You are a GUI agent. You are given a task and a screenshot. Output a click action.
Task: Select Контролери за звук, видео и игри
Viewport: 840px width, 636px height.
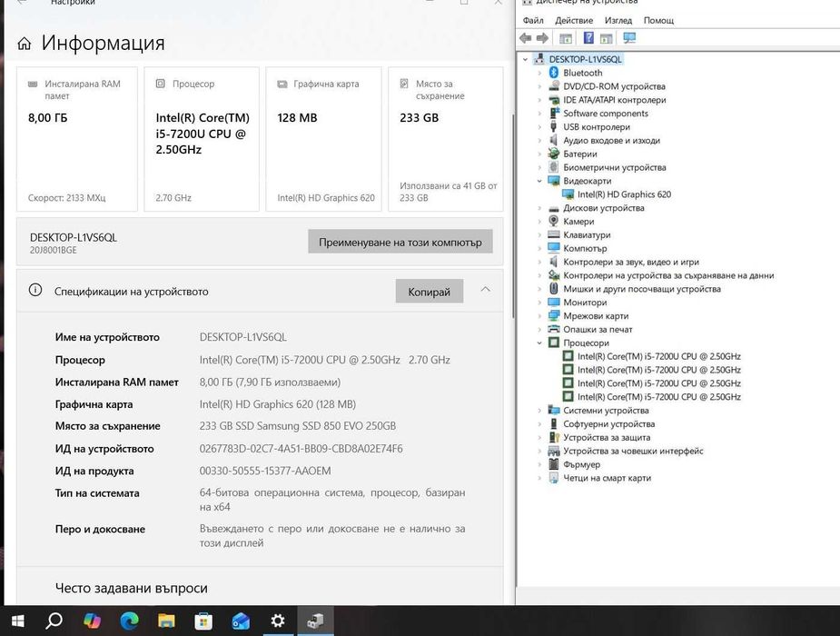click(631, 262)
